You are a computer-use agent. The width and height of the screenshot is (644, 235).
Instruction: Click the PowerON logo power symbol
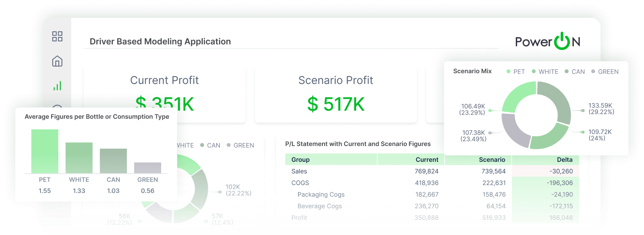tap(561, 41)
